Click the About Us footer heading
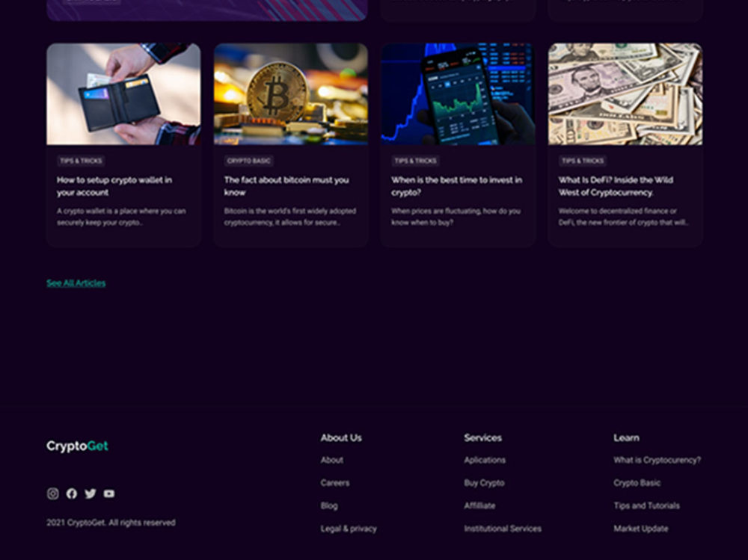This screenshot has height=560, width=748. click(x=341, y=437)
